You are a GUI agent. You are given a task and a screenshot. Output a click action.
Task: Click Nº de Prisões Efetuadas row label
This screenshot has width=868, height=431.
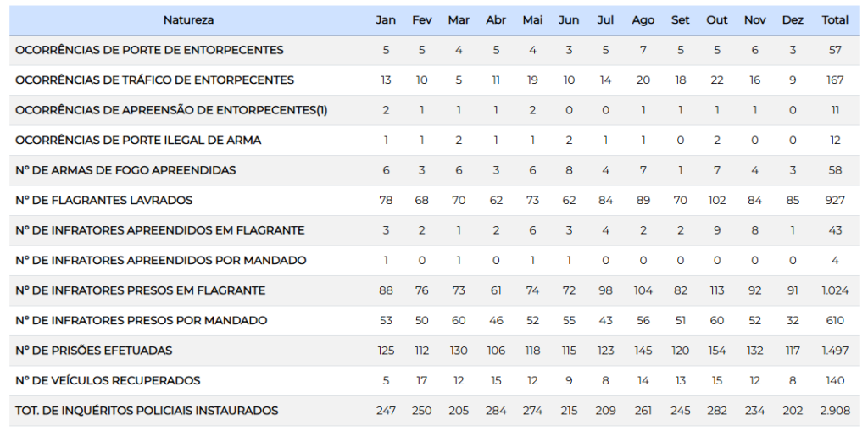click(93, 351)
